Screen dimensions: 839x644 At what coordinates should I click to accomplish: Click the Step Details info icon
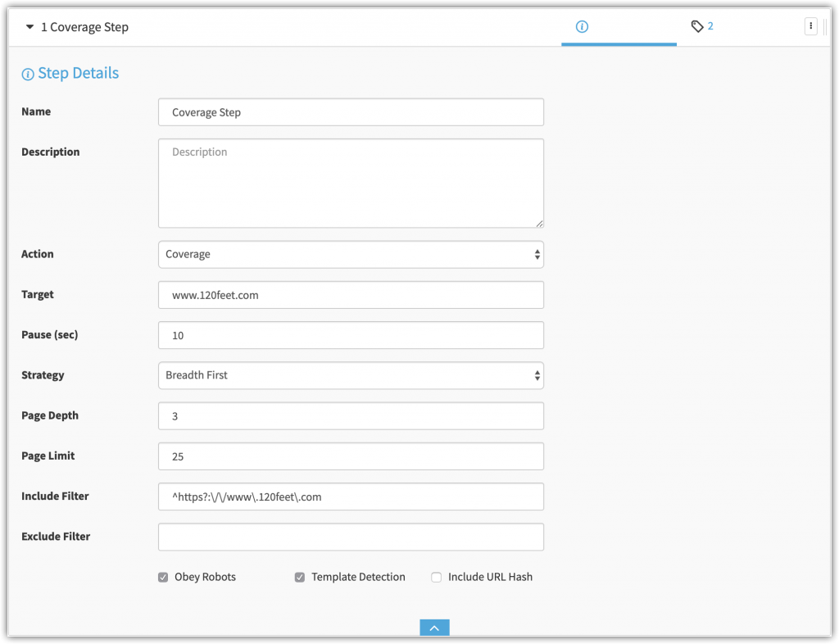(x=27, y=74)
